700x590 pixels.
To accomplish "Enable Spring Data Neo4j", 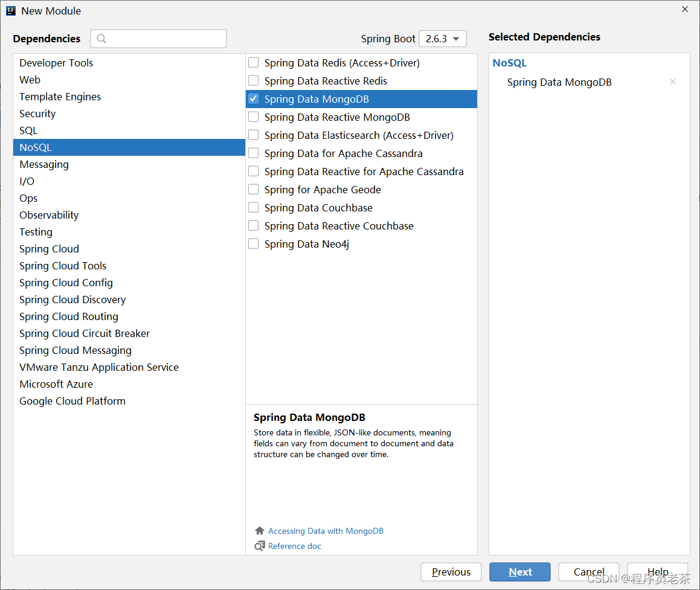I will (253, 243).
